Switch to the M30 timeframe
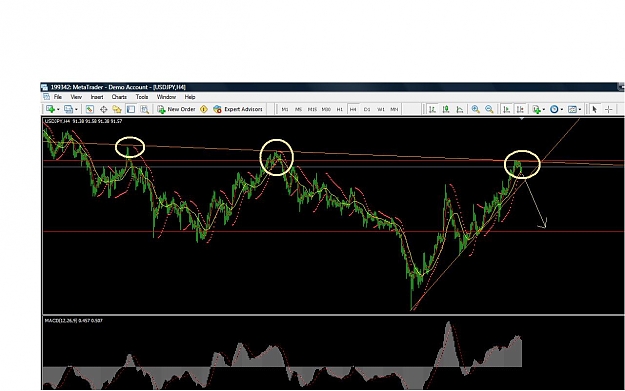 (326, 109)
